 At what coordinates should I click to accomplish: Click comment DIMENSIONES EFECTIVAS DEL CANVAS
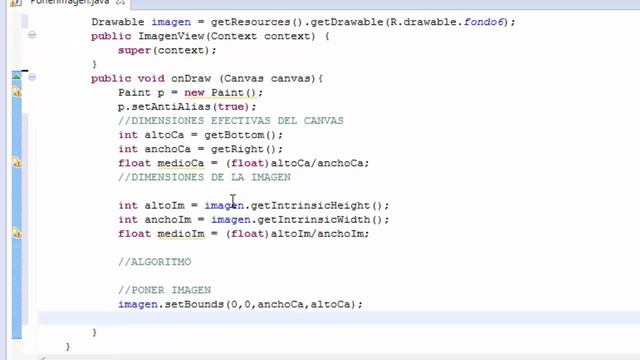pos(231,121)
